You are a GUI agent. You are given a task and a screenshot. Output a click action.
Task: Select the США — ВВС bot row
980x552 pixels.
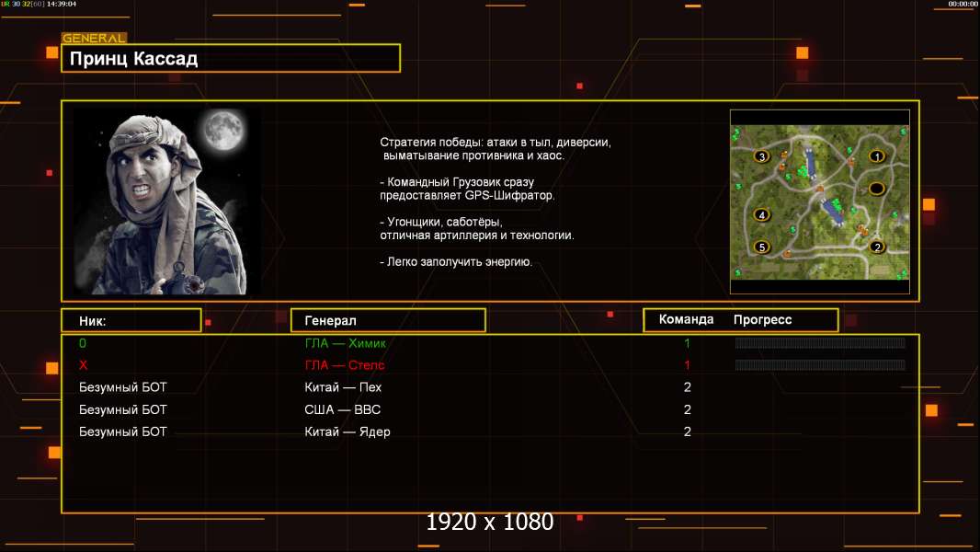coord(490,409)
